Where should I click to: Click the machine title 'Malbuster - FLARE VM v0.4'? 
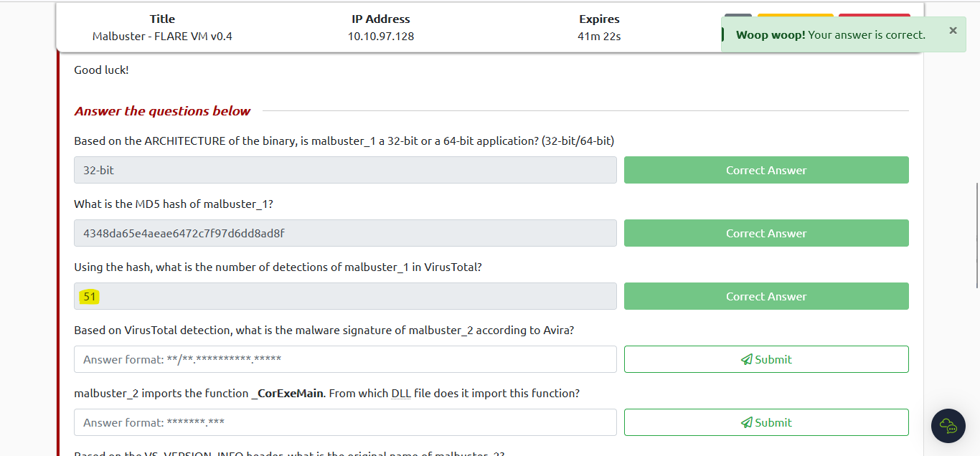[162, 36]
